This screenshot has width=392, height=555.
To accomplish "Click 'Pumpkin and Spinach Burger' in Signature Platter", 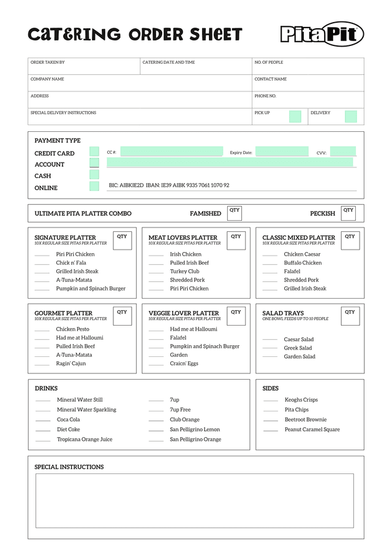I will point(91,288).
